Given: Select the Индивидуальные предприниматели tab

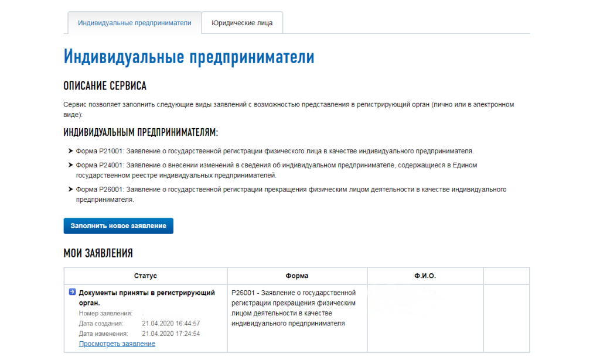Looking at the screenshot, I should click(x=135, y=23).
